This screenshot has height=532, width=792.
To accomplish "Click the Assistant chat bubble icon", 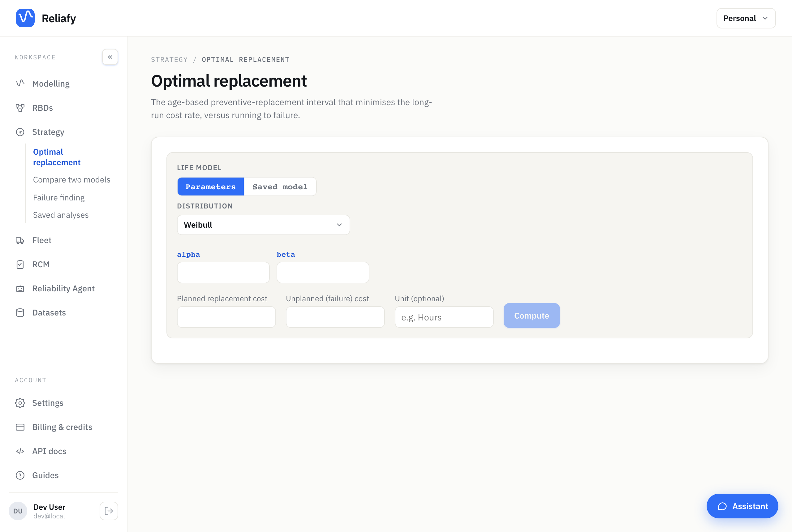I will point(722,506).
